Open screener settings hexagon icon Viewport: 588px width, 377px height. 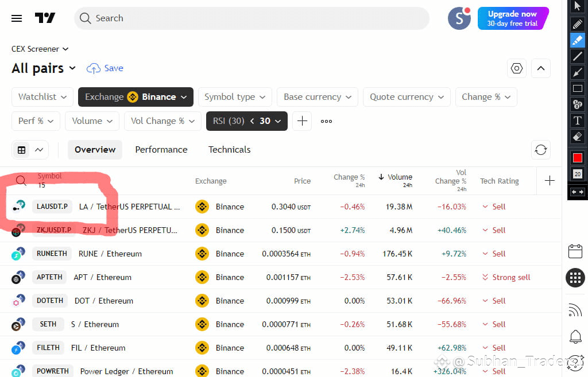coord(517,68)
